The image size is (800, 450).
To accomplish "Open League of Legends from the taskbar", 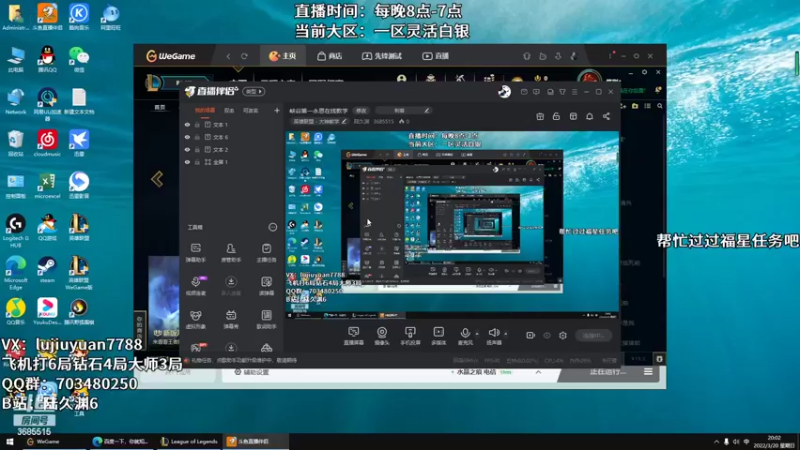I will click(189, 442).
